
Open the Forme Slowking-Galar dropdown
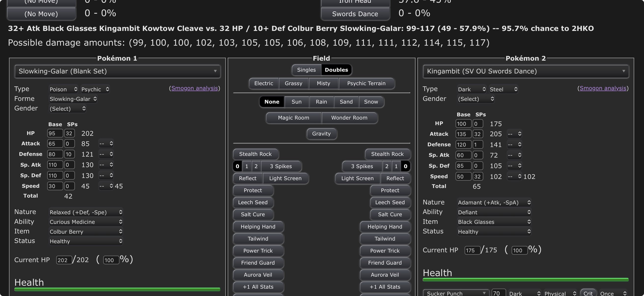click(x=73, y=99)
